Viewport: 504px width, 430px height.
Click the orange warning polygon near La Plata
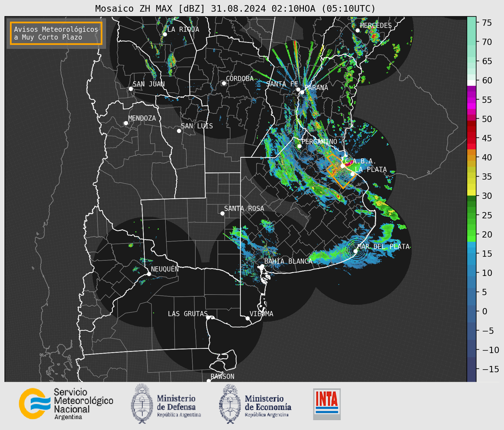coord(341,171)
